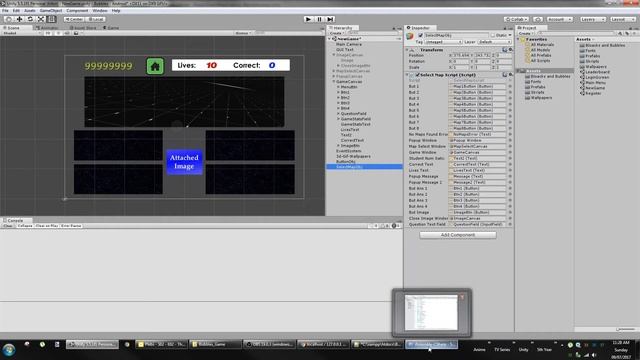The image size is (640, 360).
Task: Open the GameObject menu
Action: pyautogui.click(x=51, y=11)
